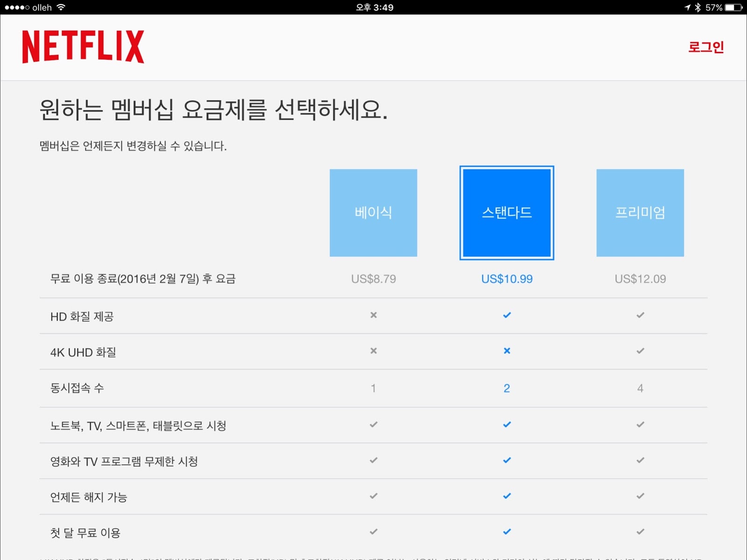Click 프리미엄 checkmark in 무제한 시청 row

click(640, 460)
